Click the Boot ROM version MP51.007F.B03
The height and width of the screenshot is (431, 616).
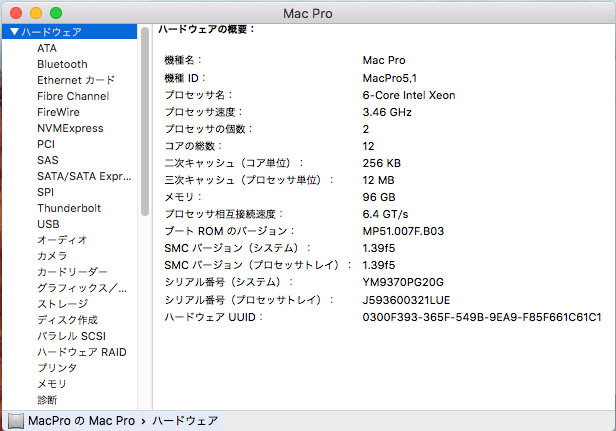point(403,231)
